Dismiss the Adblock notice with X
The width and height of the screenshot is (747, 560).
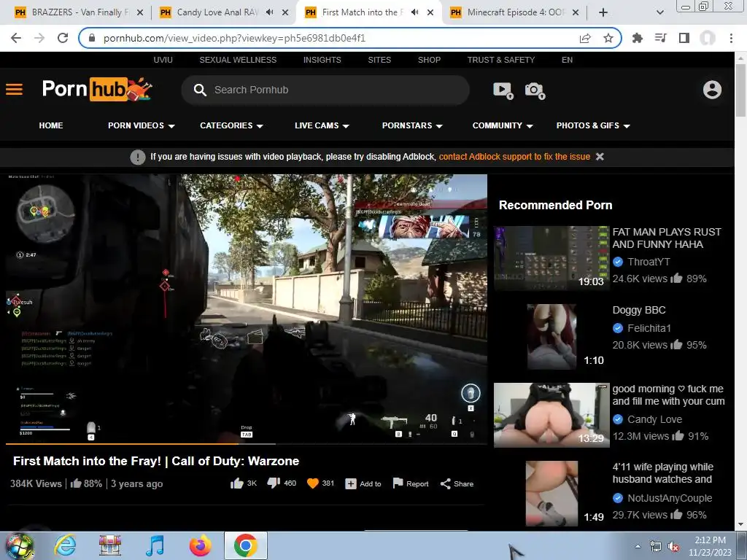click(600, 157)
